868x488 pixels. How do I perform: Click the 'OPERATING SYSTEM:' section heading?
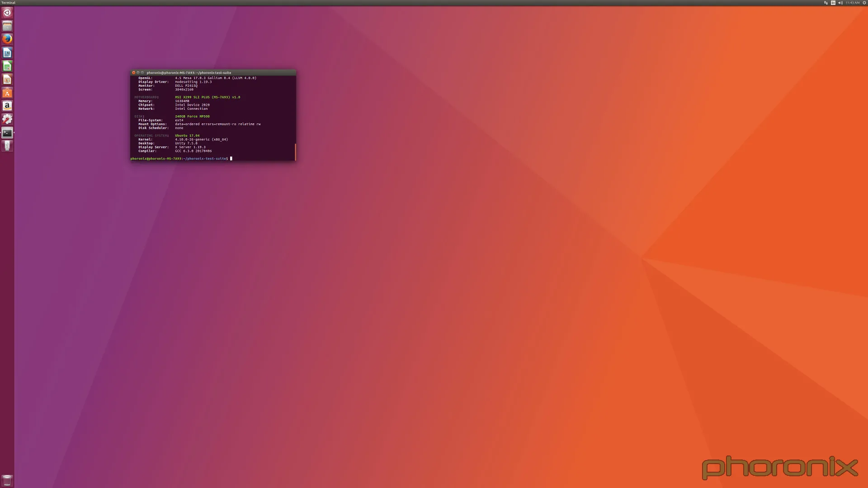tap(151, 136)
